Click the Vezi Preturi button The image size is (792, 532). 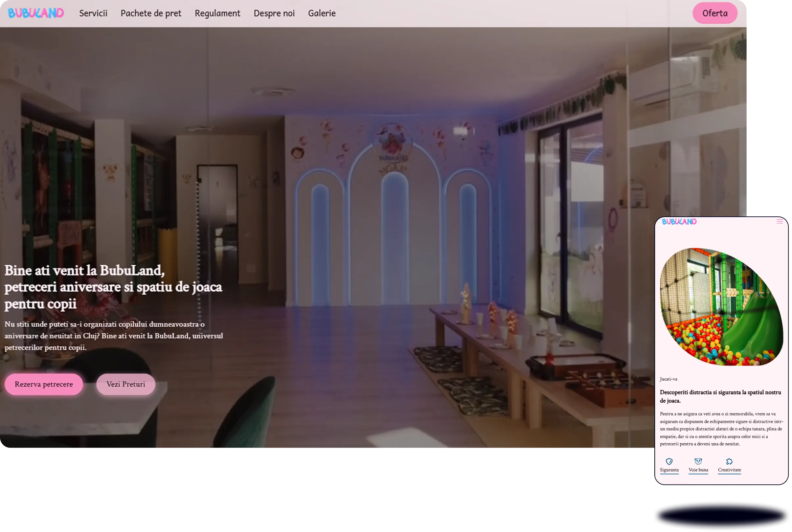pyautogui.click(x=126, y=385)
